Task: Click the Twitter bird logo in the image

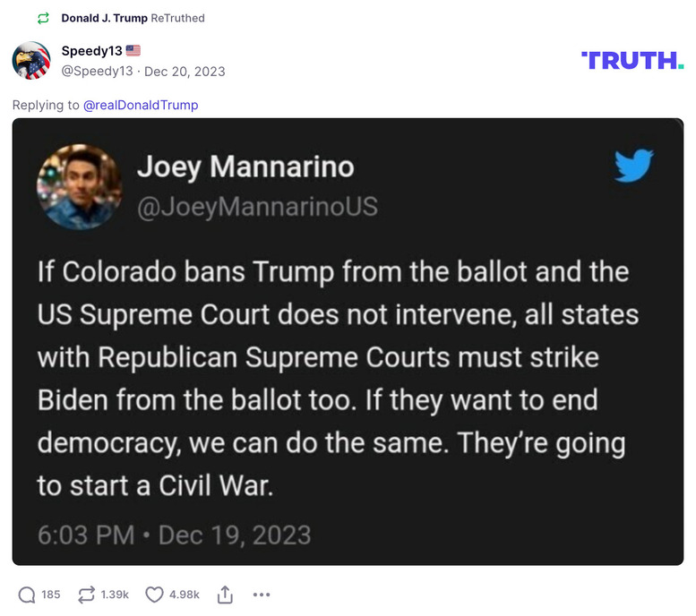Action: 633,166
